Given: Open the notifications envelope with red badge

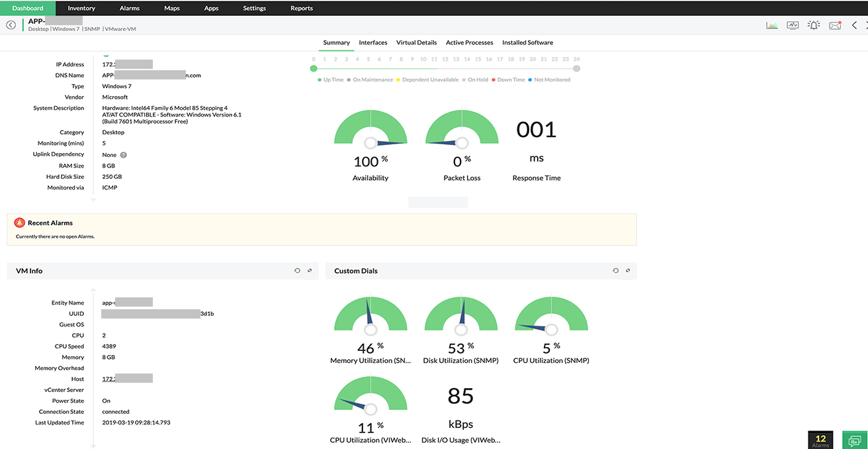Looking at the screenshot, I should pos(835,25).
